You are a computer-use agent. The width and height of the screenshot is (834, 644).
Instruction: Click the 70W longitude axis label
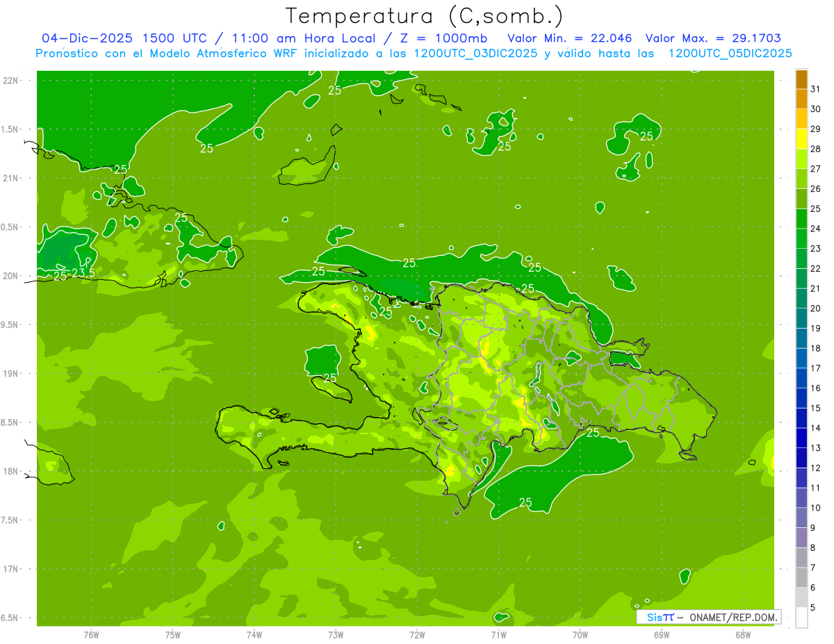580,635
